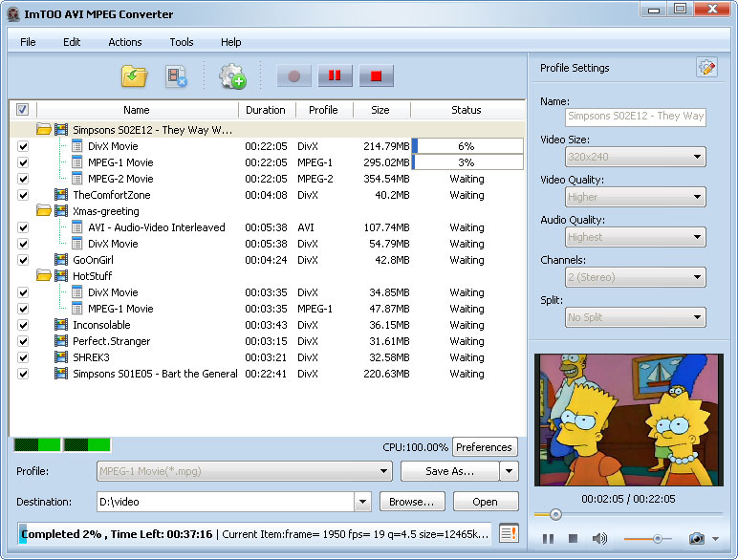Stop the preview player

pyautogui.click(x=573, y=538)
